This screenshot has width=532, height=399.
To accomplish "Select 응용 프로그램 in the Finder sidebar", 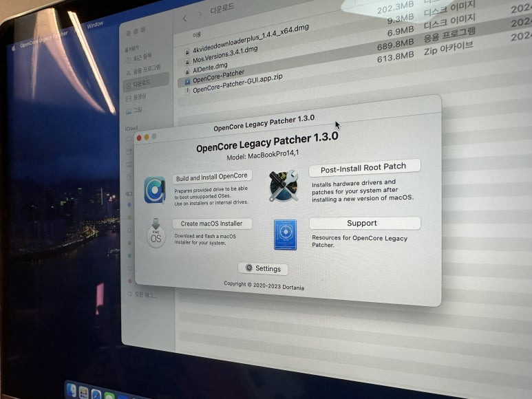I will [146, 70].
